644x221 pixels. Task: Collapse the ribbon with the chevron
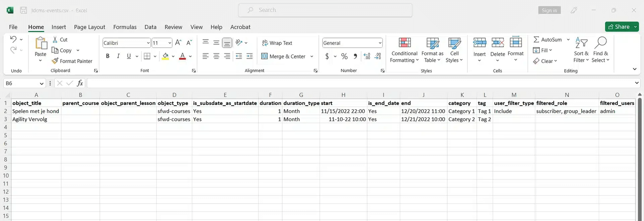pos(635,69)
